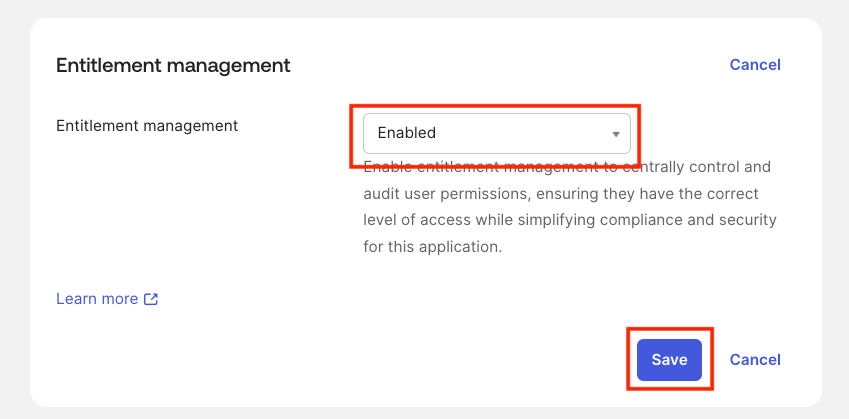Open the Learn more link
The width and height of the screenshot is (849, 419).
[x=107, y=299]
